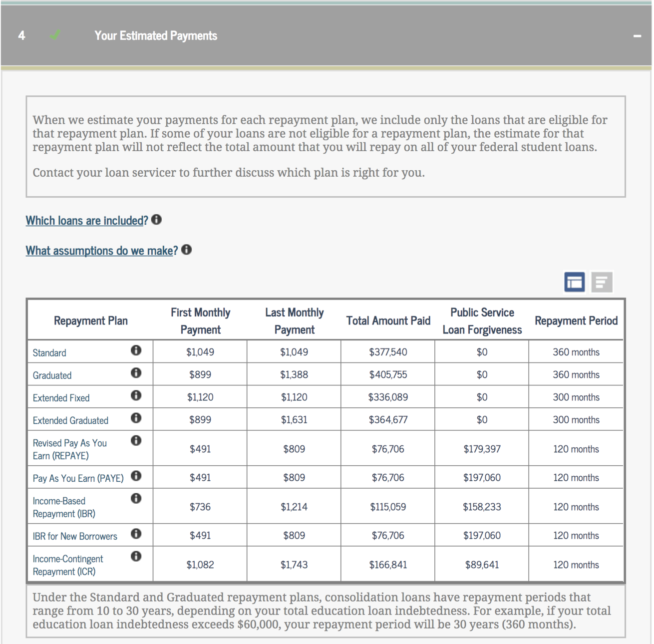Select the Total Amount Paid column header
The image size is (654, 644).
[388, 321]
